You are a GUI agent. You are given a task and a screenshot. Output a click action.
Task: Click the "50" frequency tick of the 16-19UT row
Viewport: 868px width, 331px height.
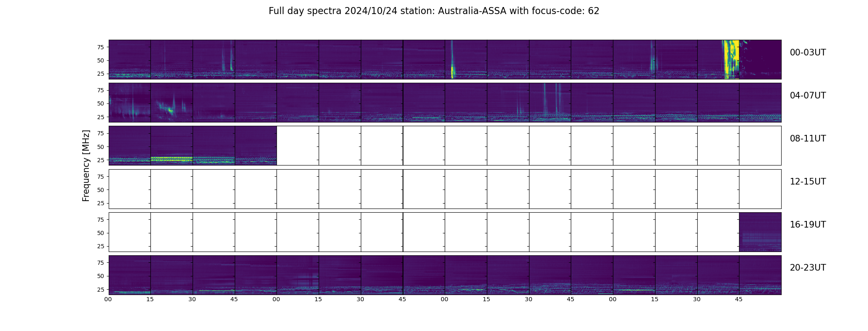pos(100,233)
